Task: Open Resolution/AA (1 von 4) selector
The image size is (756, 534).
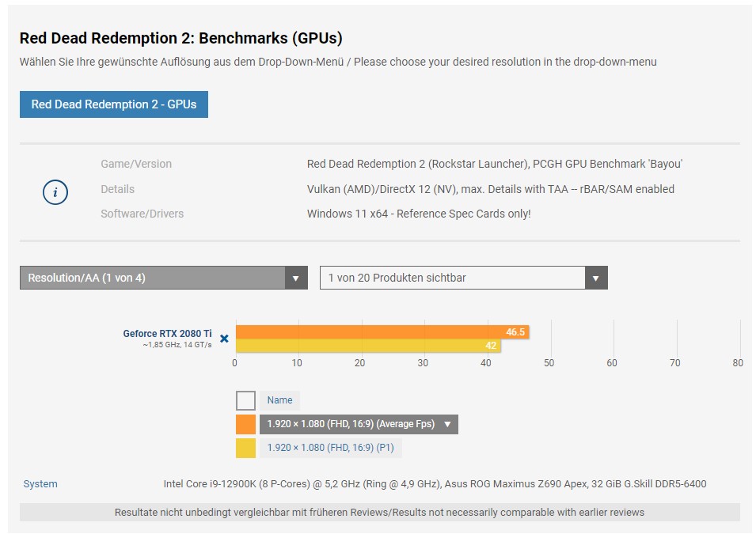Action: pyautogui.click(x=163, y=278)
